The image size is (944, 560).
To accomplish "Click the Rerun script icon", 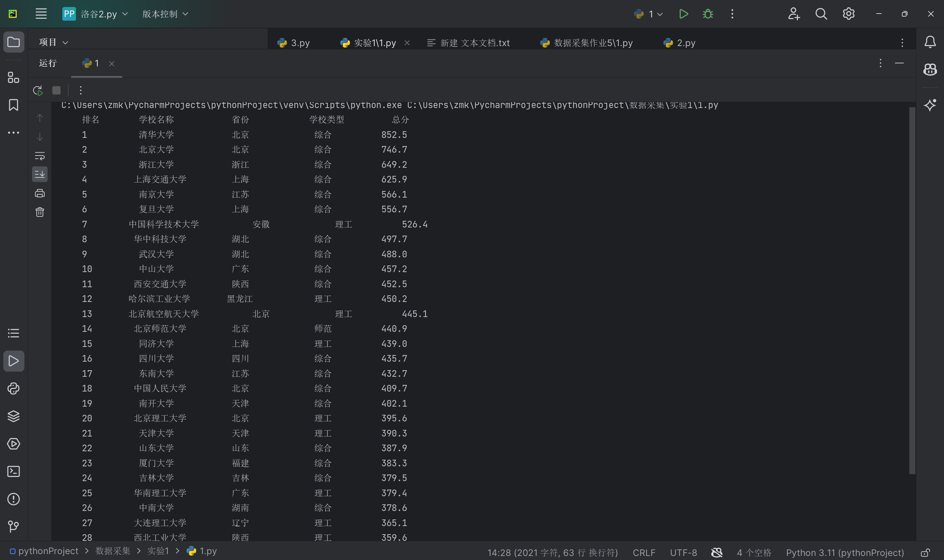I will [38, 91].
